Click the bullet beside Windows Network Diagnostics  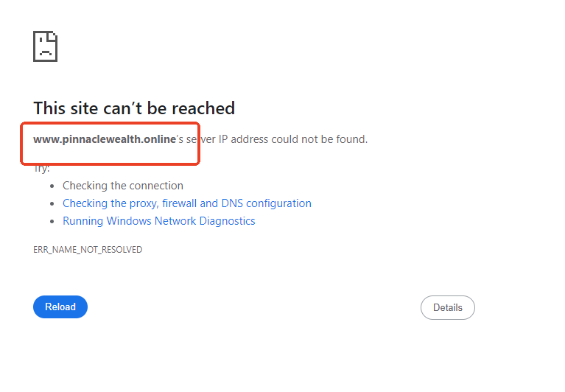[52, 221]
